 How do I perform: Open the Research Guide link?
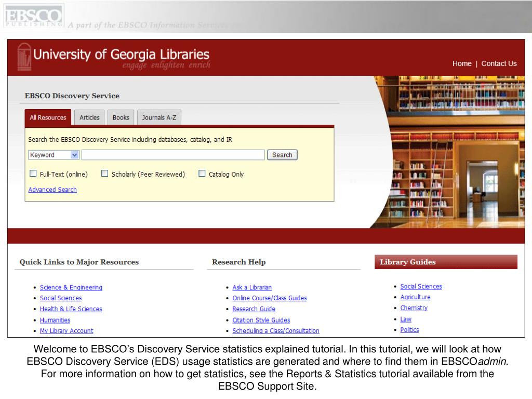pyautogui.click(x=254, y=309)
